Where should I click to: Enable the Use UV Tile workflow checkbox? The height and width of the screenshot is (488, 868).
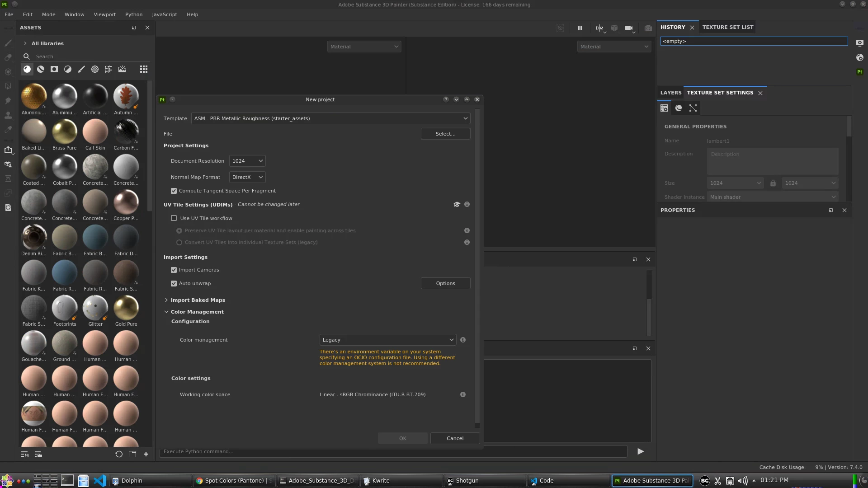pos(174,218)
